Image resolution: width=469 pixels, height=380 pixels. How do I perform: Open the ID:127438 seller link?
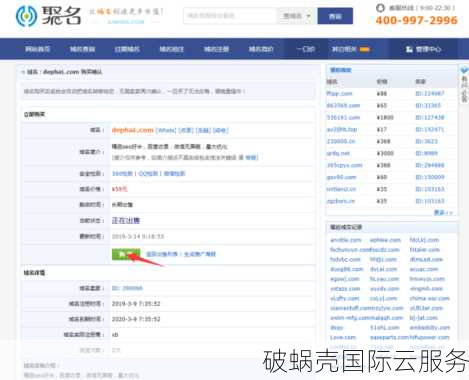(x=430, y=118)
